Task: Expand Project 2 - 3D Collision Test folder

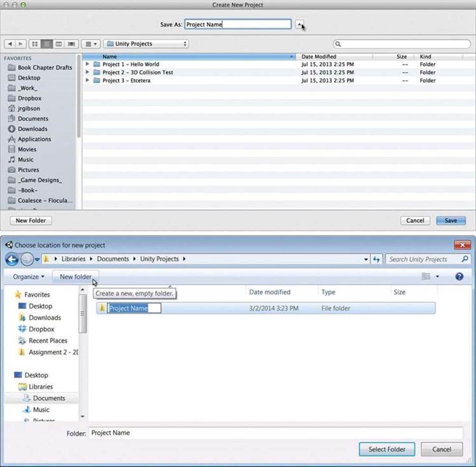Action: tap(87, 72)
